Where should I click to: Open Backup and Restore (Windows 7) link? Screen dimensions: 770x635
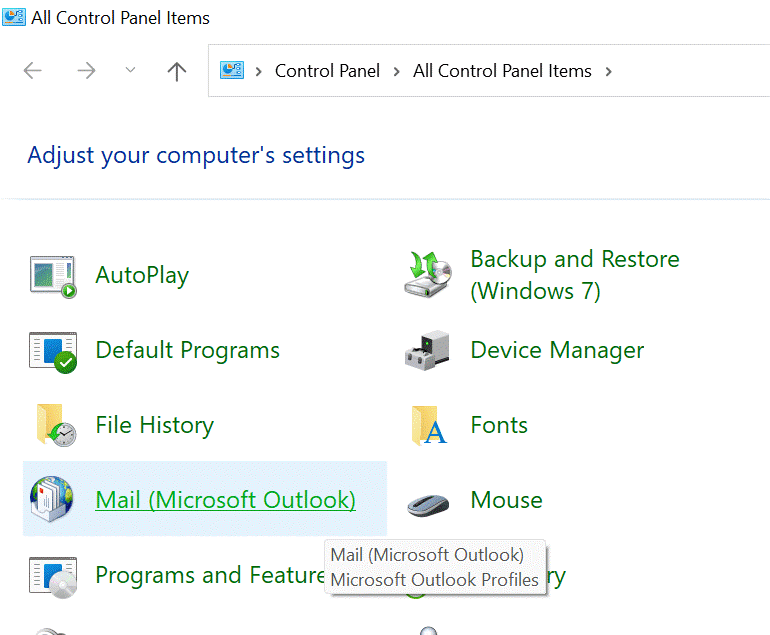point(574,275)
